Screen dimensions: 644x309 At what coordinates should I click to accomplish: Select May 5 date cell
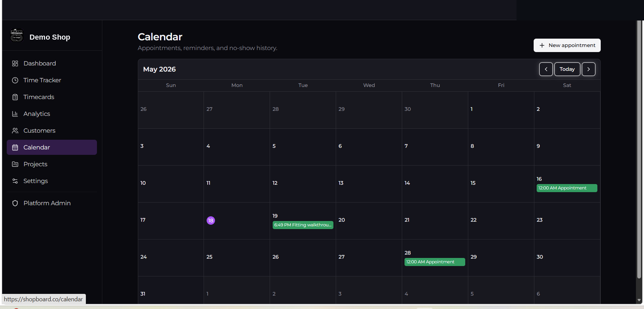pyautogui.click(x=303, y=147)
